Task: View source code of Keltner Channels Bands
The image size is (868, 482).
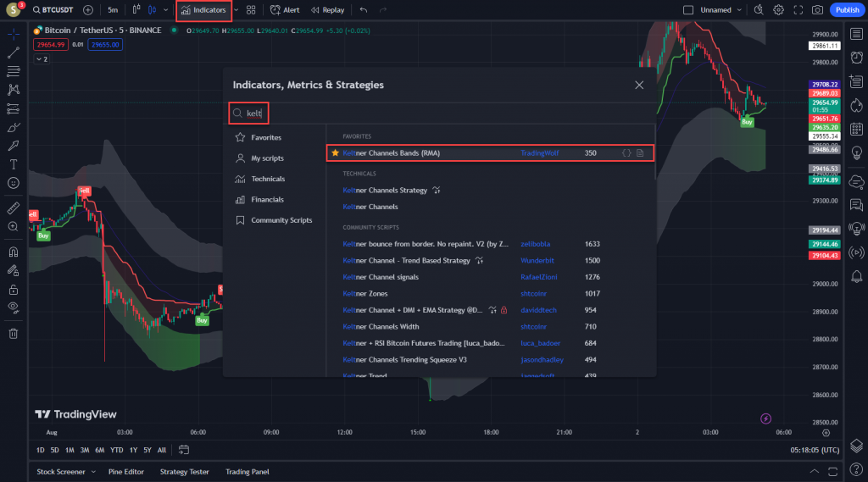Action: click(626, 153)
